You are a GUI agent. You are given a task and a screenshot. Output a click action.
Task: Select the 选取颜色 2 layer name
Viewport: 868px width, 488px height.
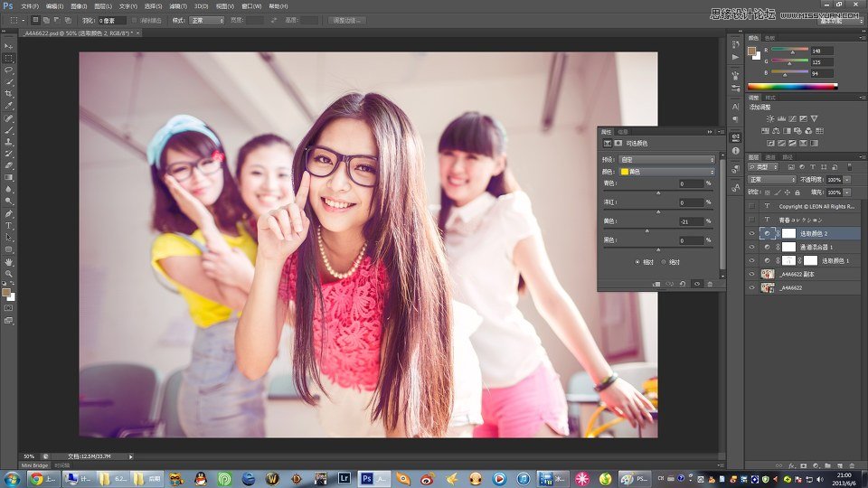[x=813, y=233]
